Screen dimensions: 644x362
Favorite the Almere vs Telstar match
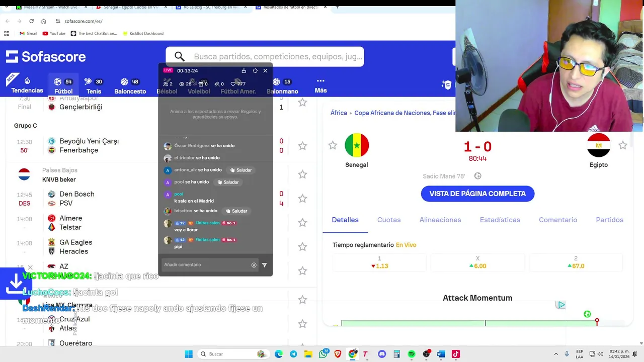(302, 223)
